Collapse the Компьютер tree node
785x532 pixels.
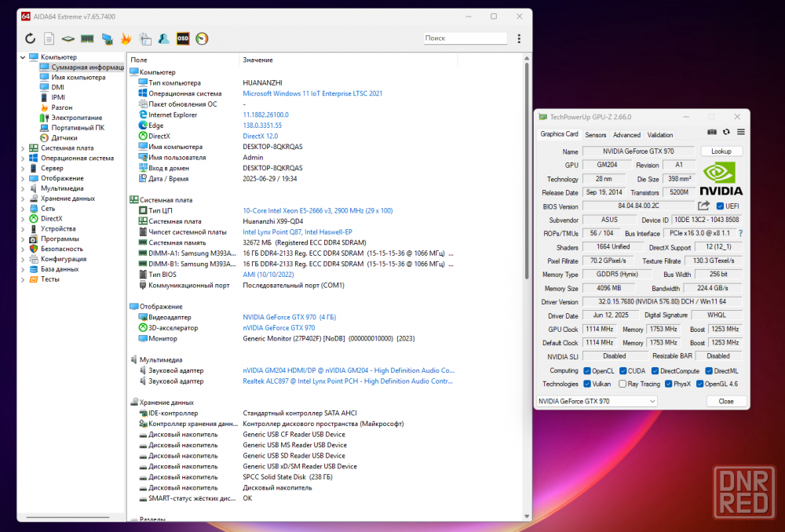(23, 57)
